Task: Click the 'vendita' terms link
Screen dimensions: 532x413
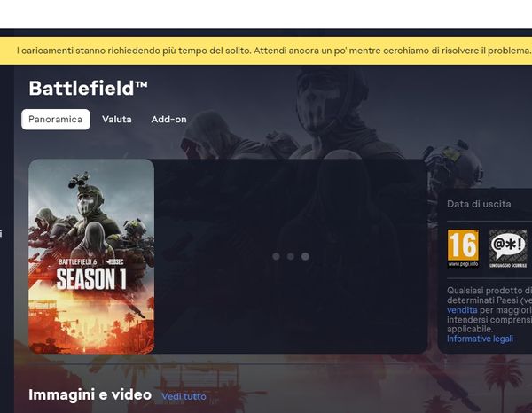Action: (x=461, y=310)
